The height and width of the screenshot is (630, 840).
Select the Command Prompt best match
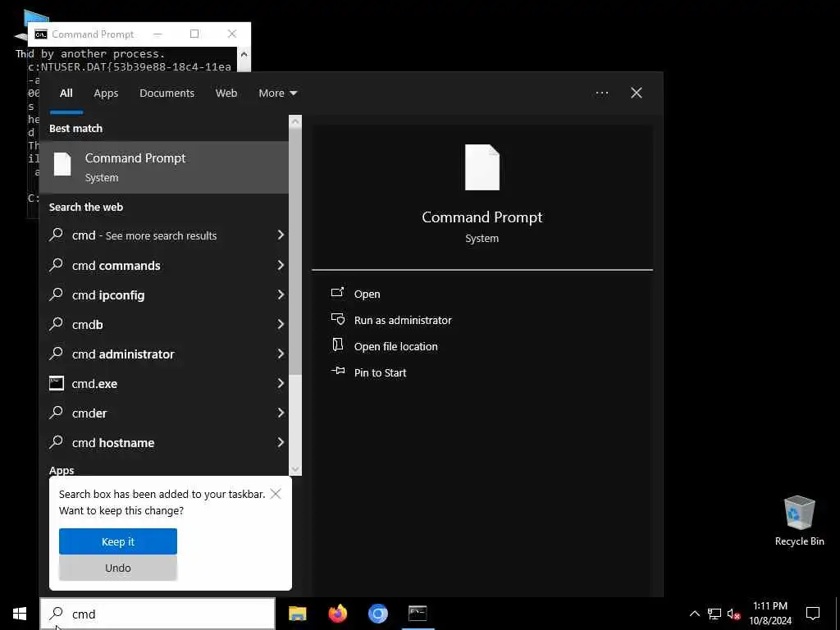tap(164, 167)
